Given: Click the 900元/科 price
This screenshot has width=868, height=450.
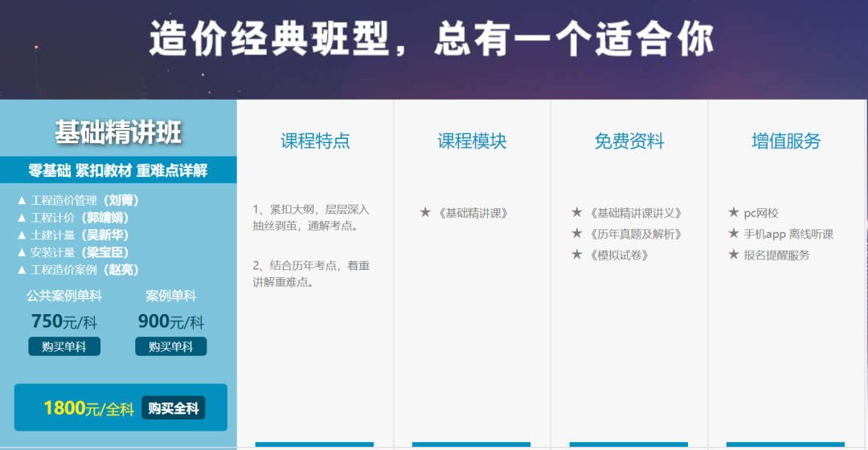Looking at the screenshot, I should 171,321.
